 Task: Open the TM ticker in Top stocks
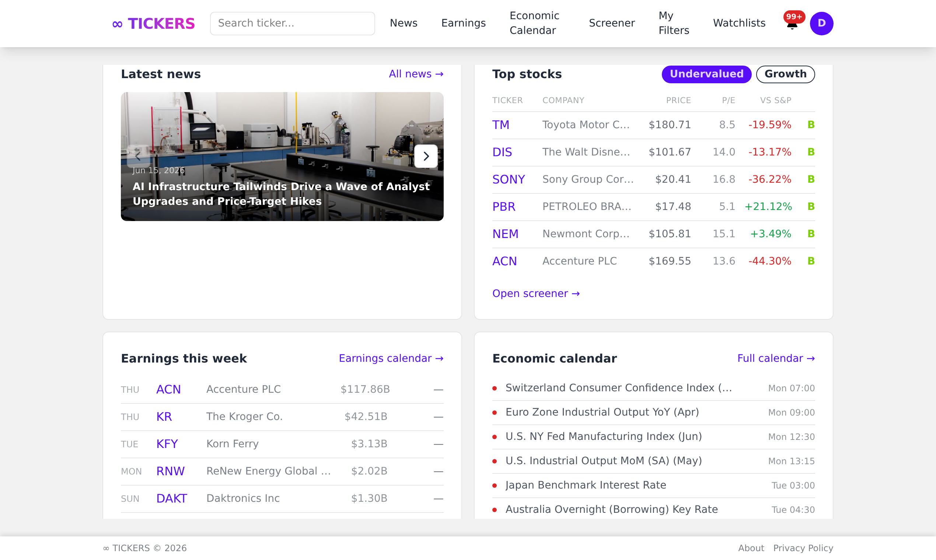point(500,125)
